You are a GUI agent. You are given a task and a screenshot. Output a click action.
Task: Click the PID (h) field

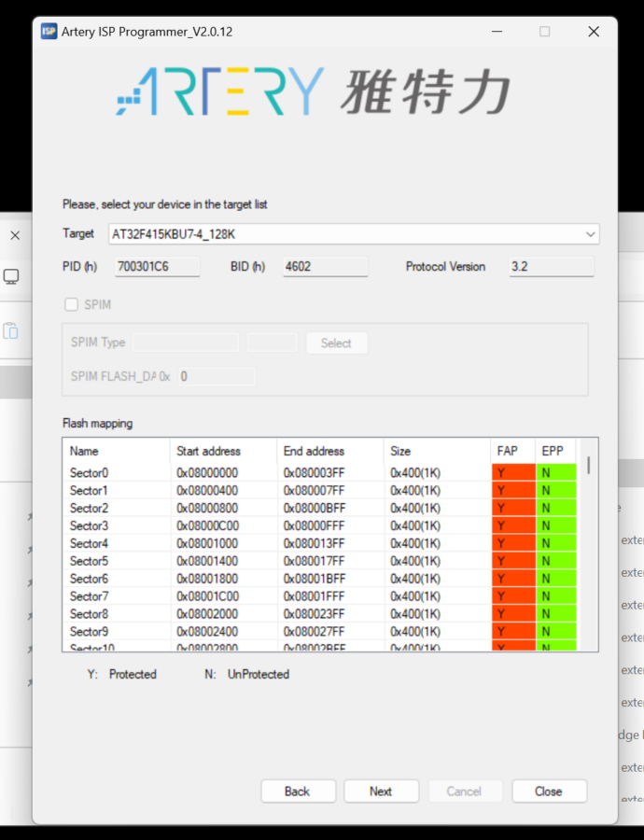click(x=158, y=267)
